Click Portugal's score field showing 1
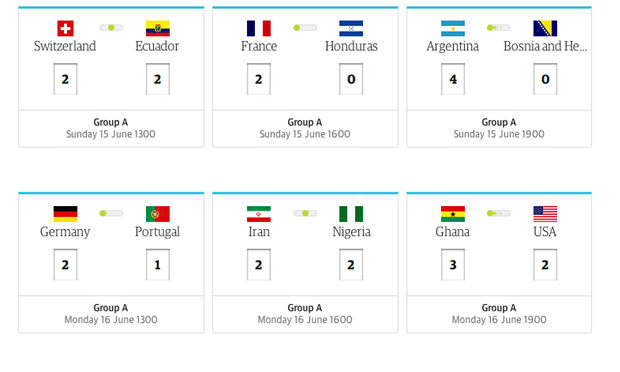 coord(157,264)
